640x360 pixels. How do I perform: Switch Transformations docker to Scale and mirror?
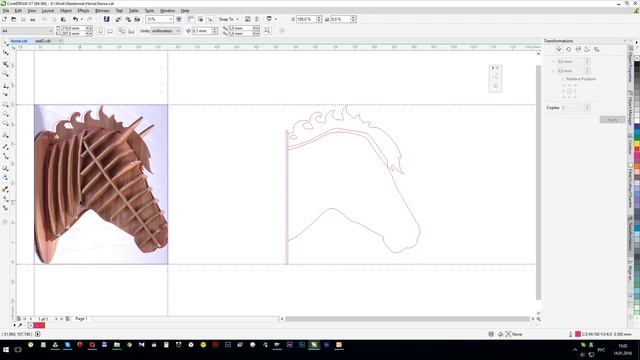[x=578, y=49]
